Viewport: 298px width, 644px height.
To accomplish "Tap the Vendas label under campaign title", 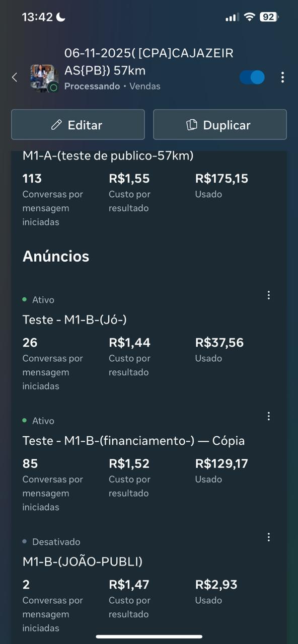I will 145,86.
